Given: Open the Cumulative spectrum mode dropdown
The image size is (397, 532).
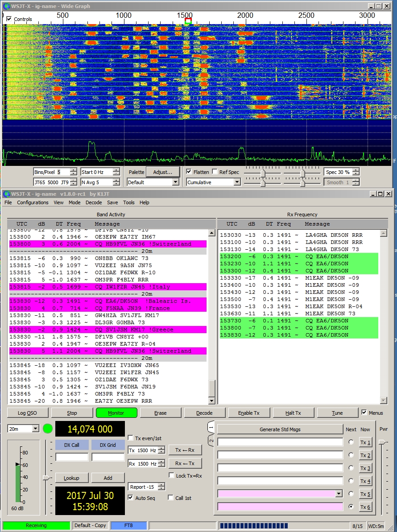Looking at the screenshot, I should (x=237, y=182).
